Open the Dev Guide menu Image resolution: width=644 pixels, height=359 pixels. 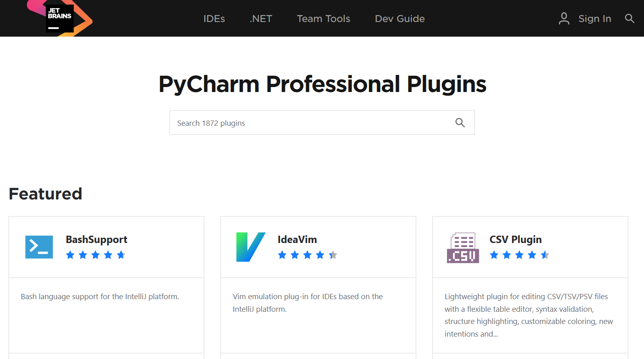point(400,19)
